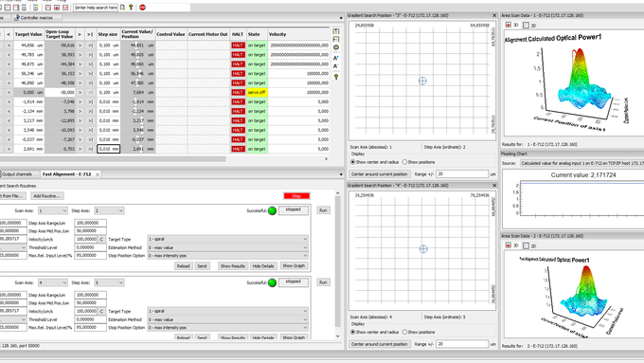Click the C button beside first routine velocity
The height and width of the screenshot is (363, 644).
[101, 239]
